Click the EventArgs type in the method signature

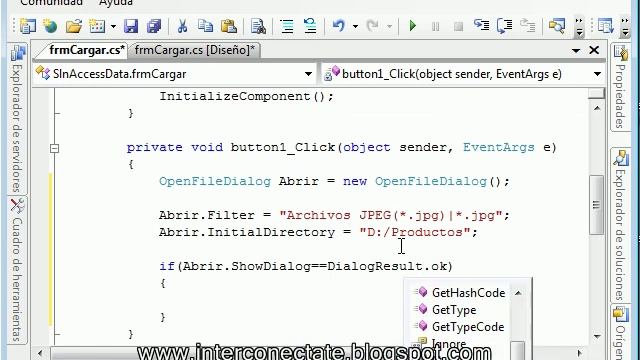pos(498,147)
